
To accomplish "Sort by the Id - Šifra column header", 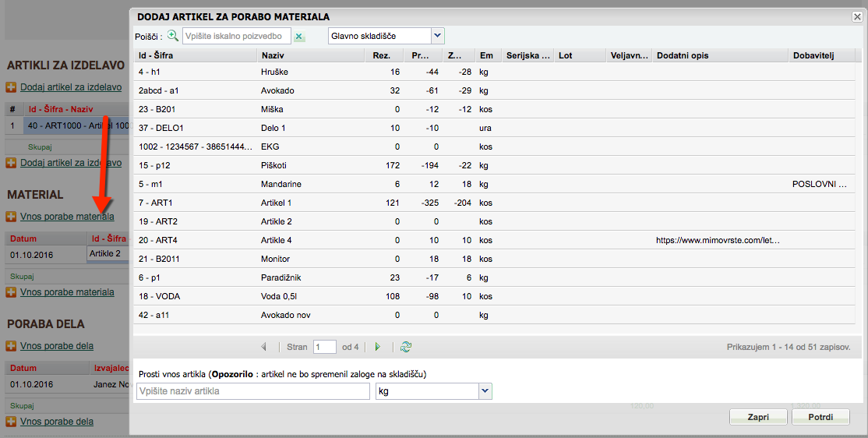I will pos(195,55).
